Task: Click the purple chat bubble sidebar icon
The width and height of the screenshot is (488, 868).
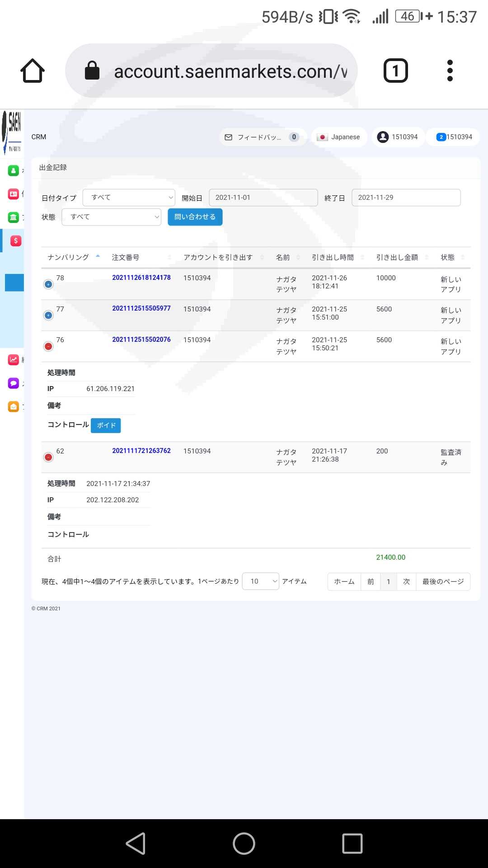Action: pos(14,383)
